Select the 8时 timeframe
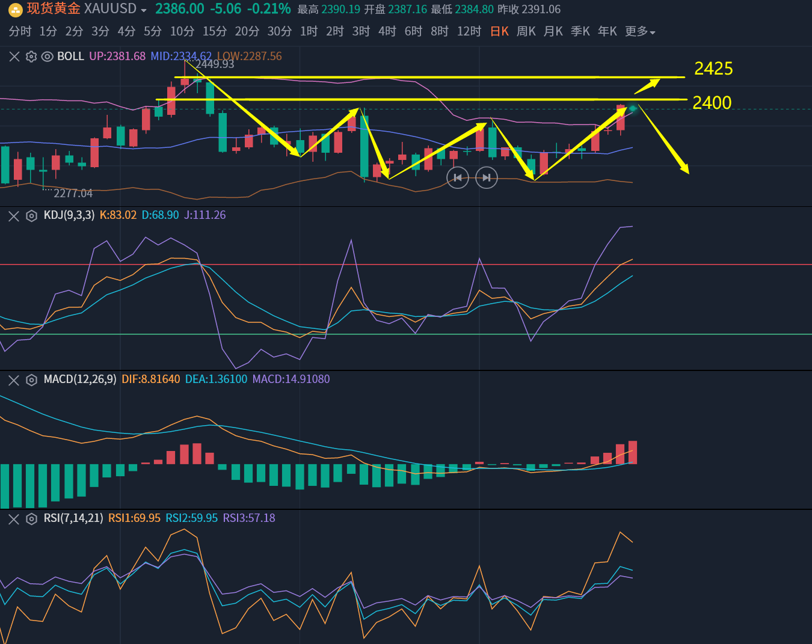Viewport: 812px width, 644px height. pyautogui.click(x=440, y=31)
